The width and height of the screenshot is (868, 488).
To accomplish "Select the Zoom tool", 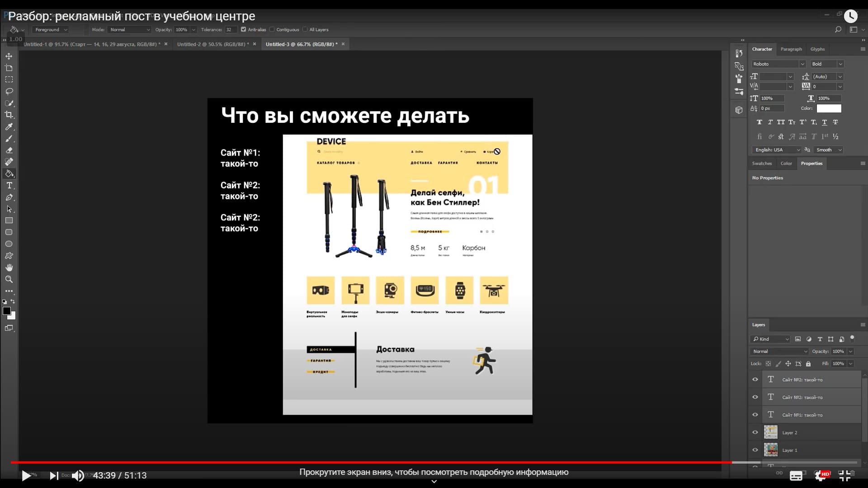I will [x=9, y=279].
